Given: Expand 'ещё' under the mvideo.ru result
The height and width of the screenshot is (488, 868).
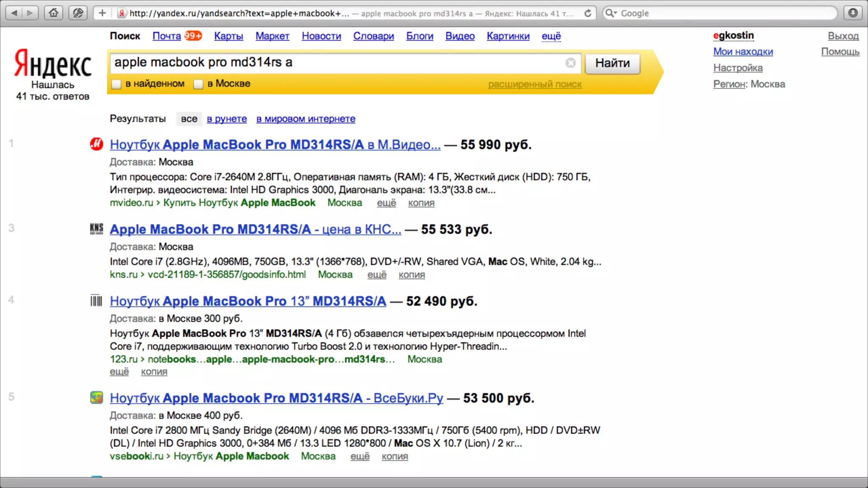Looking at the screenshot, I should pyautogui.click(x=386, y=203).
